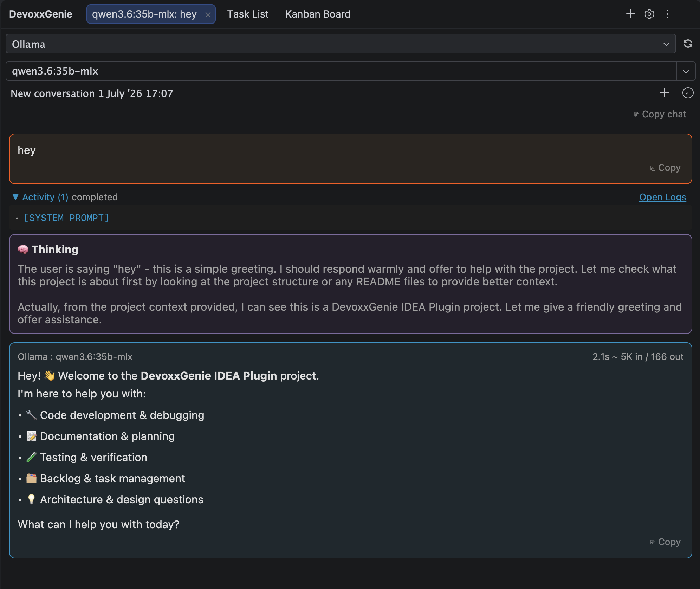
Task: Select the DevoxxGenie tab label
Action: click(x=41, y=14)
